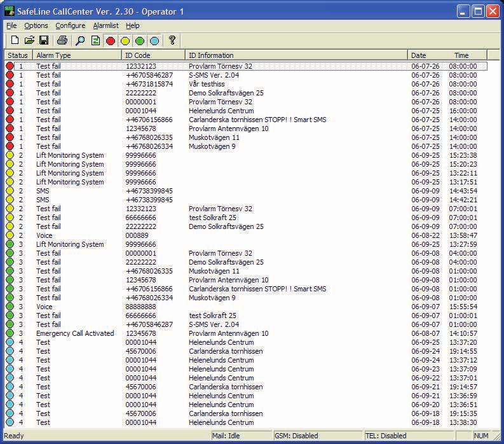Click the NUM indicator in status bar
Viewport: 504px width, 444px height.
(x=481, y=436)
